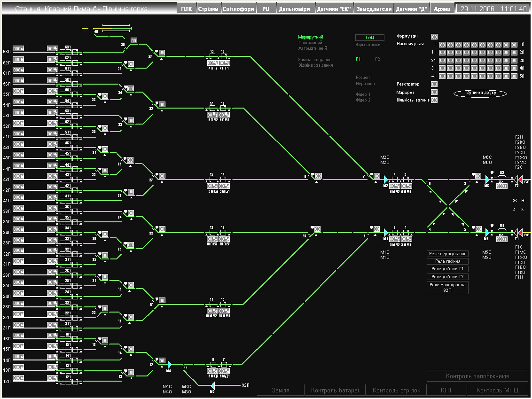532x399 pixels.
Task: Switch to Автоматичний mode
Action: coord(313,48)
